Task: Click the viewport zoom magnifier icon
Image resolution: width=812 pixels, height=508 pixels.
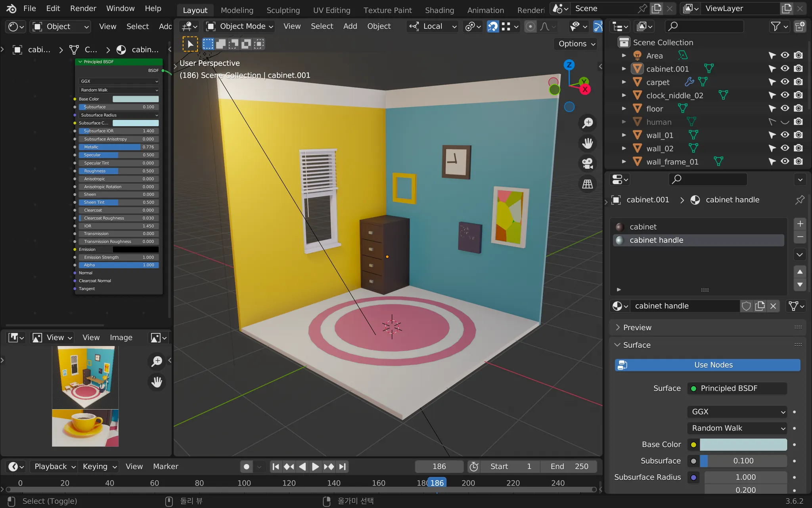Action: coord(587,123)
